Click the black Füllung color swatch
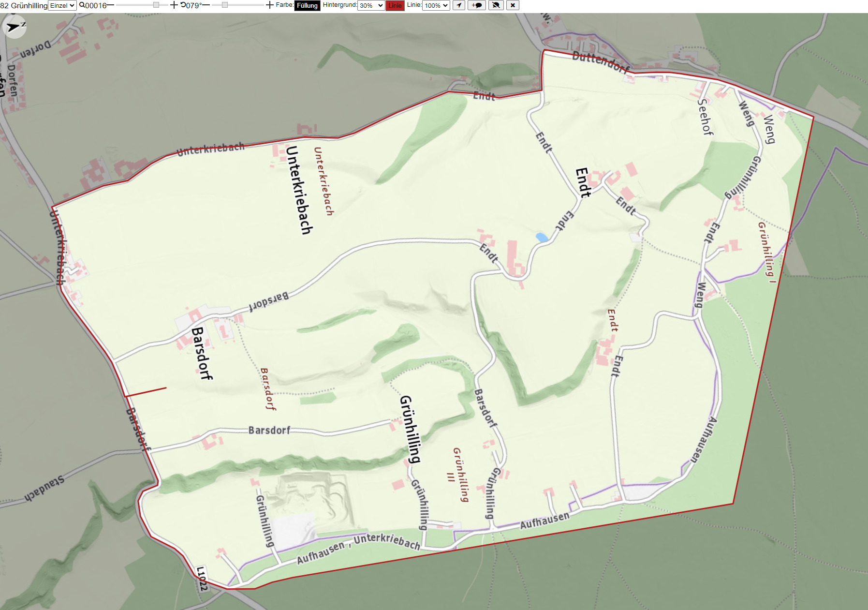The height and width of the screenshot is (610, 868). coord(307,5)
